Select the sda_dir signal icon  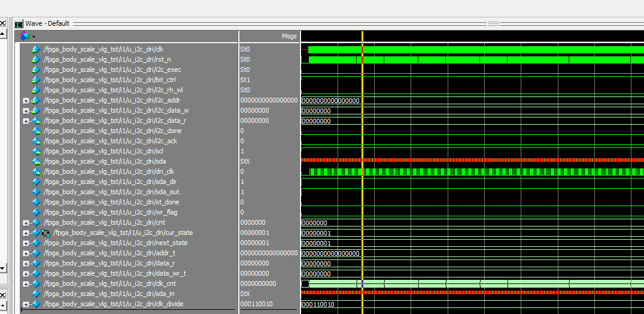(x=35, y=182)
